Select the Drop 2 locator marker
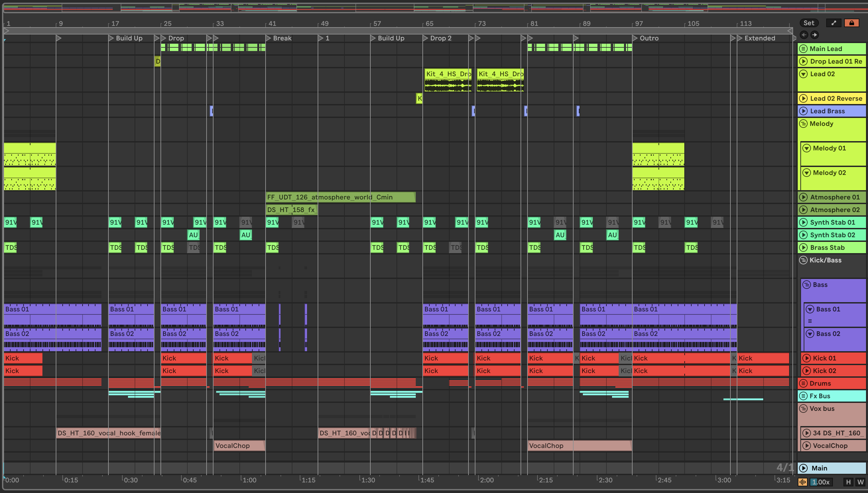This screenshot has width=868, height=493. (425, 38)
